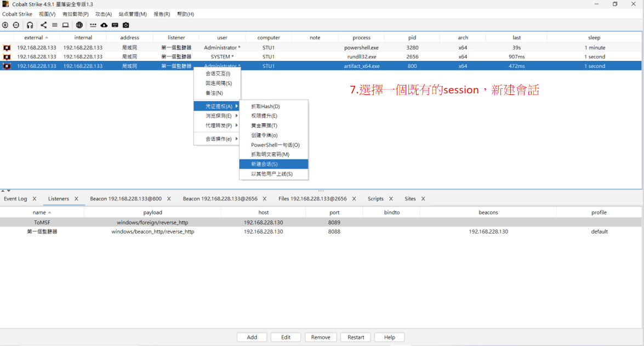Open the Cobalt Strike menu
This screenshot has height=346, width=644.
(17, 14)
